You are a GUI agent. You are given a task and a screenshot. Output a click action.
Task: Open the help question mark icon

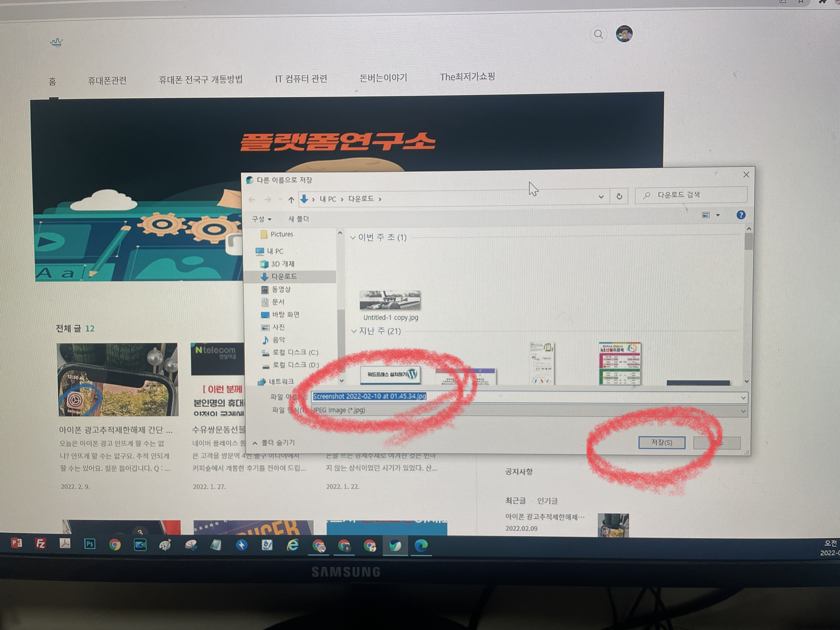point(741,215)
